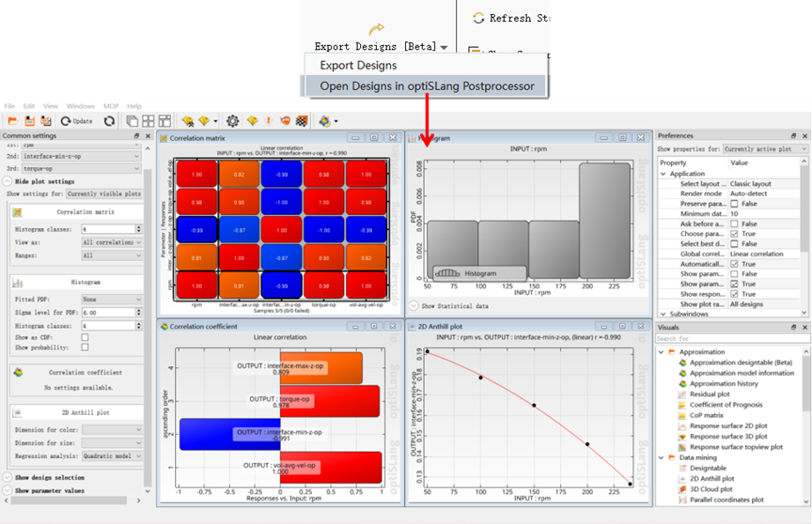This screenshot has height=524, width=812.
Task: Click the orange open folder toolbar icon
Action: pos(12,121)
